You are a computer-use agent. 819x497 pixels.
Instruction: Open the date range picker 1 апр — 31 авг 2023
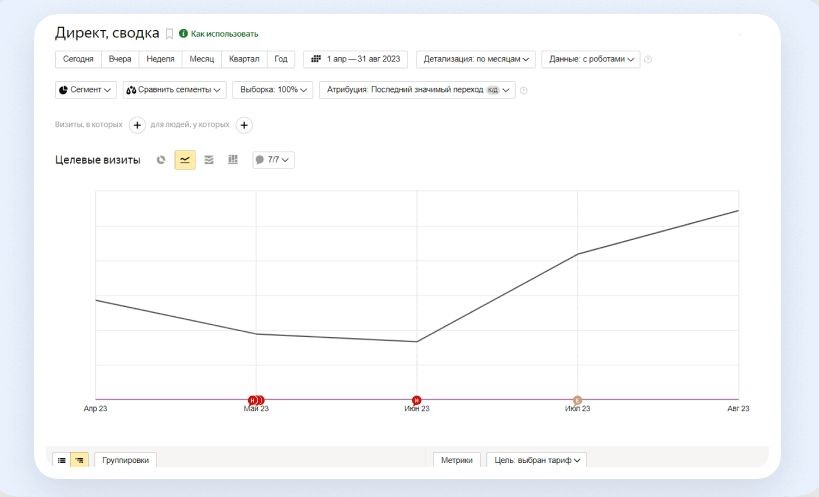click(x=357, y=59)
